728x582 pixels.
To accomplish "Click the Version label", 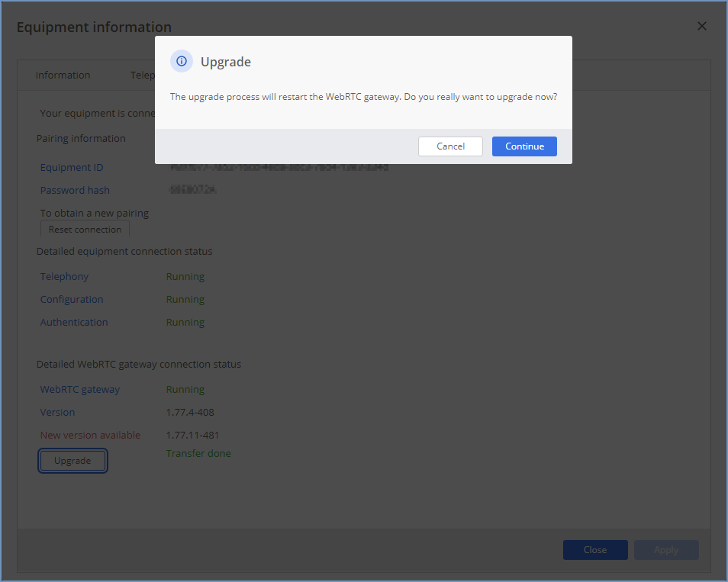I will [x=57, y=412].
